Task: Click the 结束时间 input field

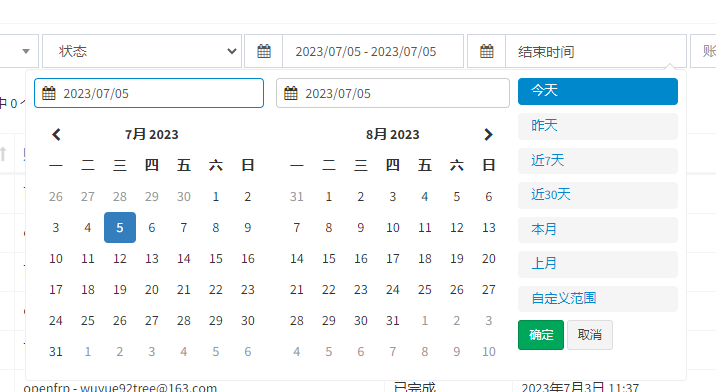Action: coord(596,51)
